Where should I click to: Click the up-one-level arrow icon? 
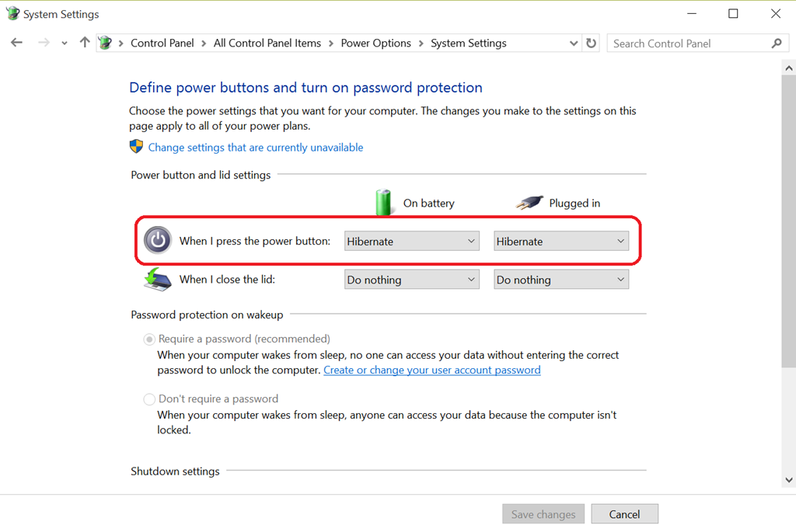(85, 43)
